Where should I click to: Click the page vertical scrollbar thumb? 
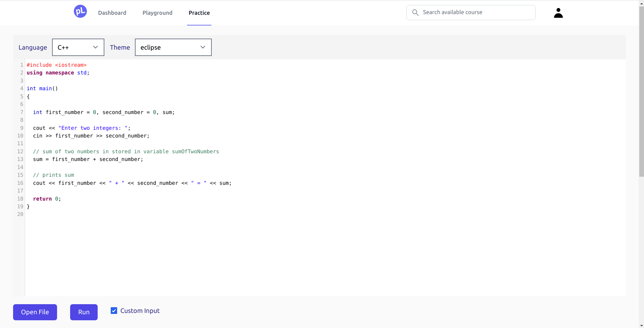[641, 91]
